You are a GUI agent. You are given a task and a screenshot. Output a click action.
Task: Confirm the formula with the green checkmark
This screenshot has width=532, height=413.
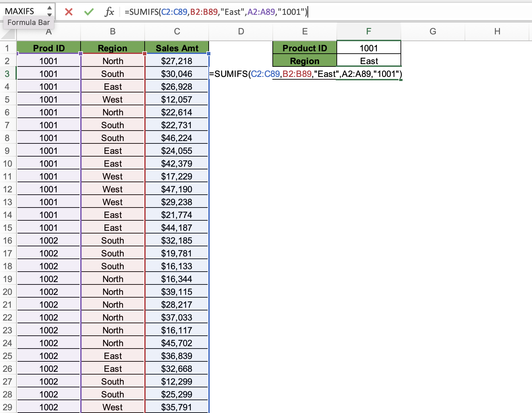click(x=89, y=12)
